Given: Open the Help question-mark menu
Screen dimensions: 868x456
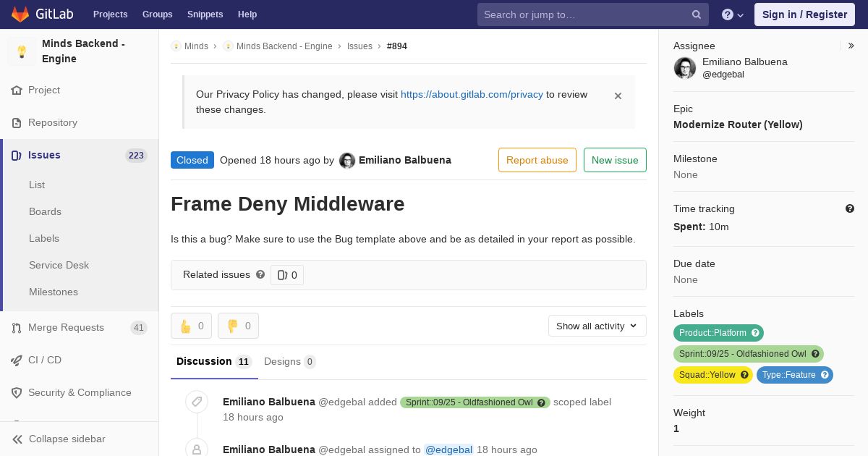Looking at the screenshot, I should click(x=733, y=14).
